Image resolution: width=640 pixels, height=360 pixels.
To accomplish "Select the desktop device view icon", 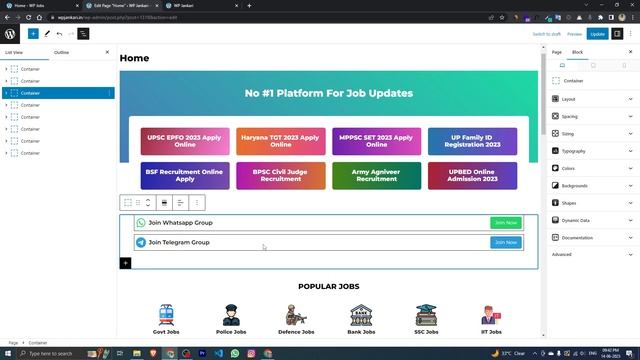I will coord(562,65).
